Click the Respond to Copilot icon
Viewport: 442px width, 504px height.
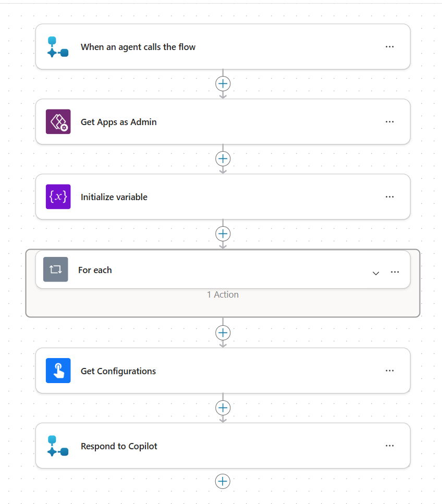58,446
